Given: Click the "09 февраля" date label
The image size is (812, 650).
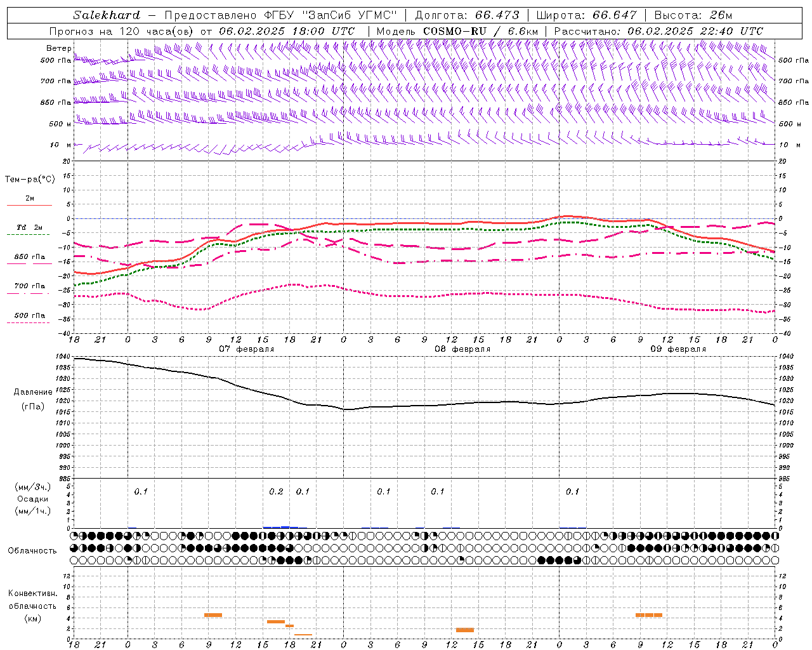Looking at the screenshot, I should coord(678,349).
